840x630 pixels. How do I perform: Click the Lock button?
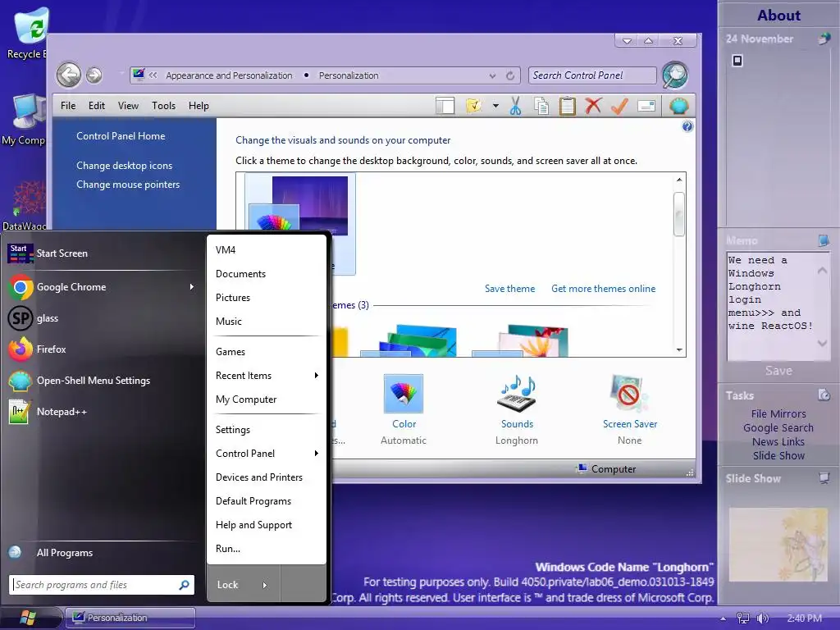click(x=228, y=585)
